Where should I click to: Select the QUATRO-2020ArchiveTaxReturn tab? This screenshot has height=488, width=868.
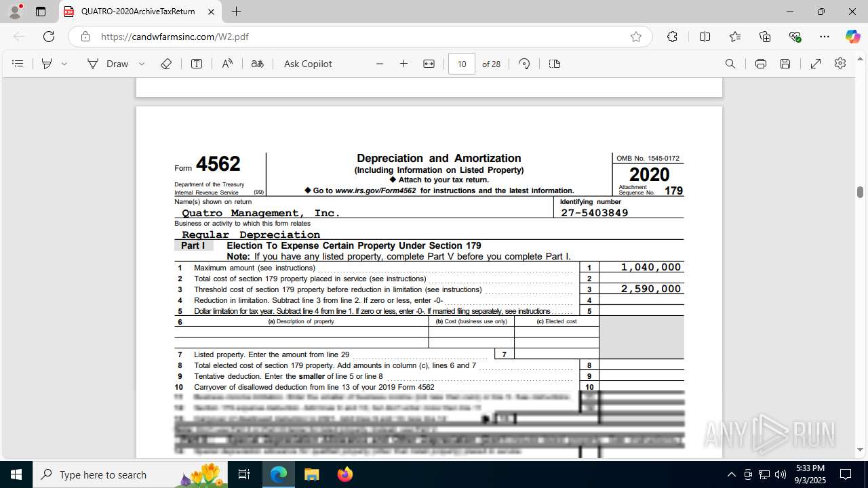point(140,12)
